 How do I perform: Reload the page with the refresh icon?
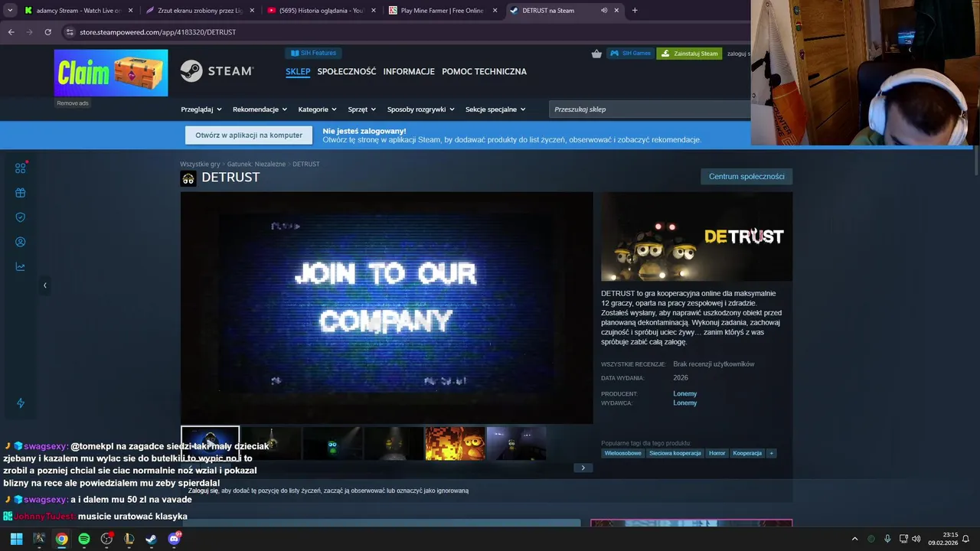47,32
